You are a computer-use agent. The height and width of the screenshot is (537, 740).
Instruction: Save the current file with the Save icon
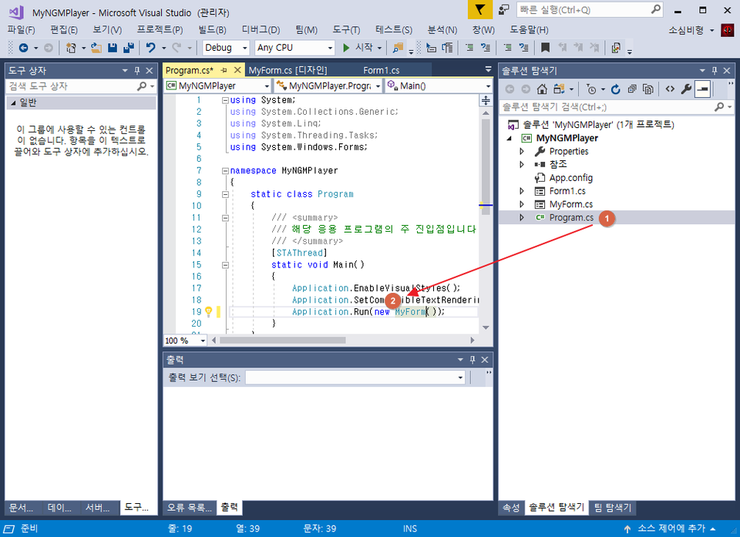[112, 48]
